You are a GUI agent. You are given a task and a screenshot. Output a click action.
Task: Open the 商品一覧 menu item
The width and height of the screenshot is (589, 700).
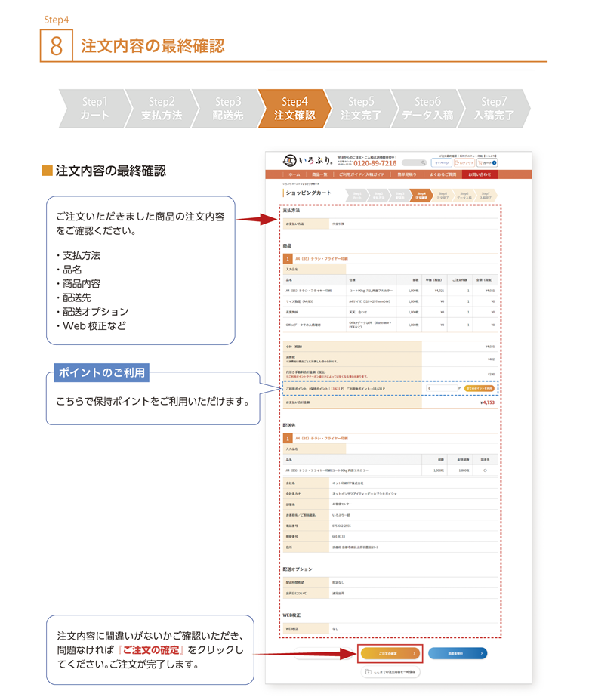coord(319,174)
